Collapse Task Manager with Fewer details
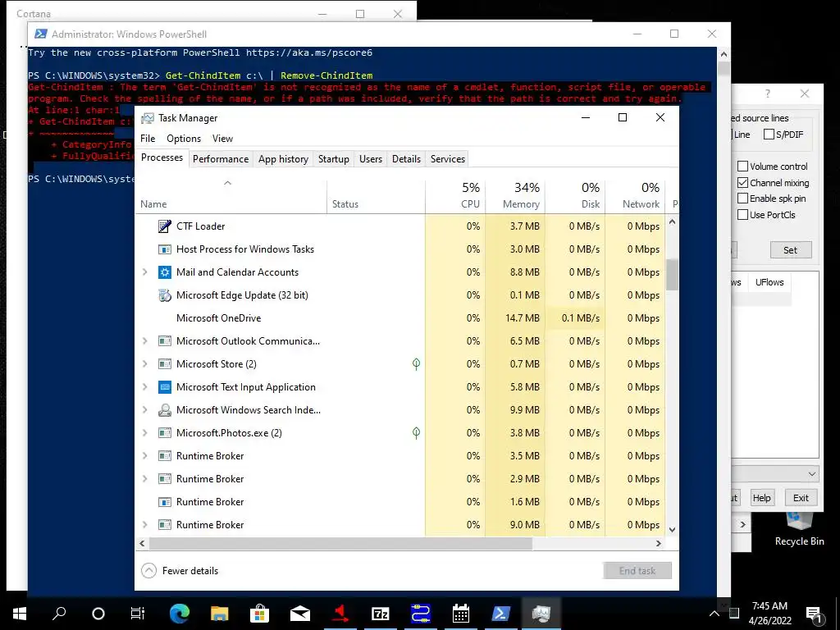This screenshot has height=630, width=840. click(x=180, y=571)
